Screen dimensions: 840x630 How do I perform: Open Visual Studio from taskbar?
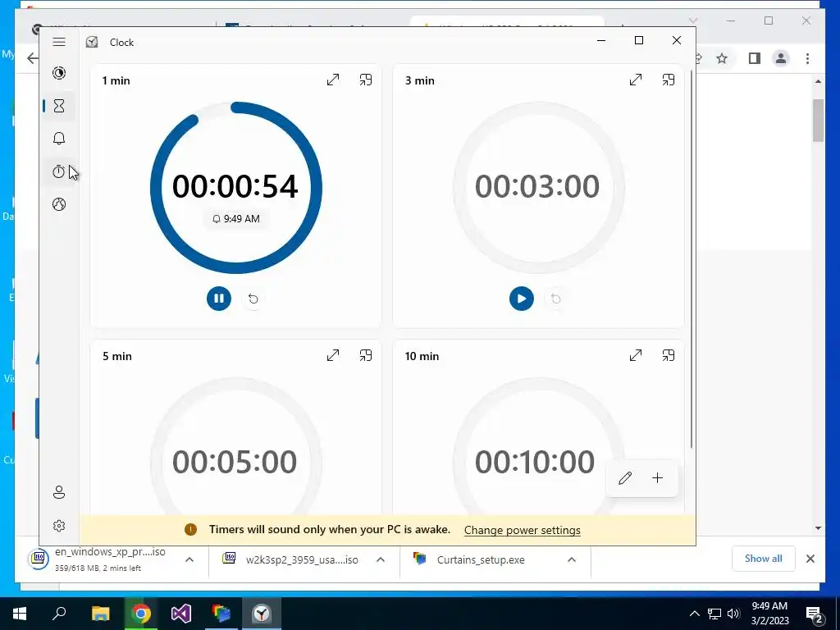coord(181,614)
